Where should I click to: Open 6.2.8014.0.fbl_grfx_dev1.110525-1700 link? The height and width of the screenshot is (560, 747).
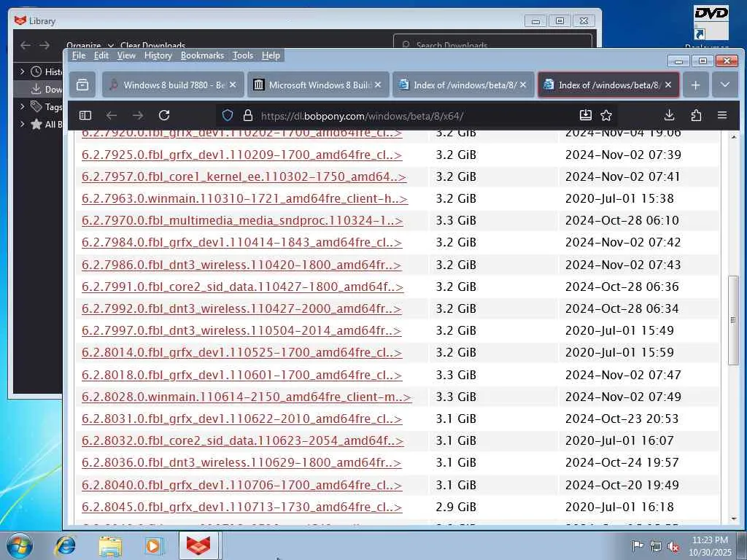(241, 353)
